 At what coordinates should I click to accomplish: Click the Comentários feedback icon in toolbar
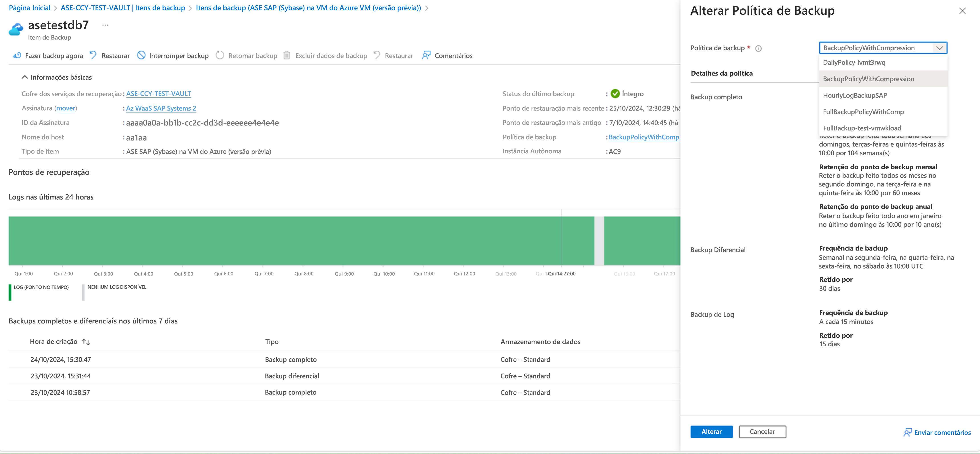pyautogui.click(x=426, y=55)
